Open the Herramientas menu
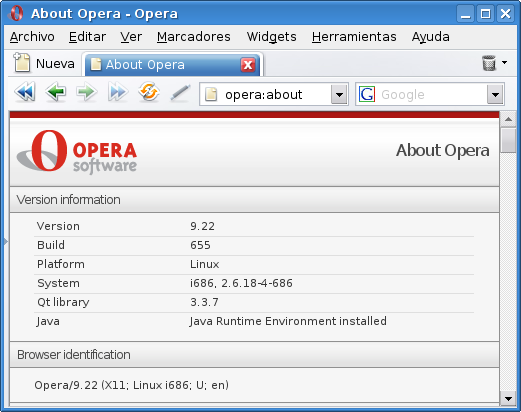 354,37
